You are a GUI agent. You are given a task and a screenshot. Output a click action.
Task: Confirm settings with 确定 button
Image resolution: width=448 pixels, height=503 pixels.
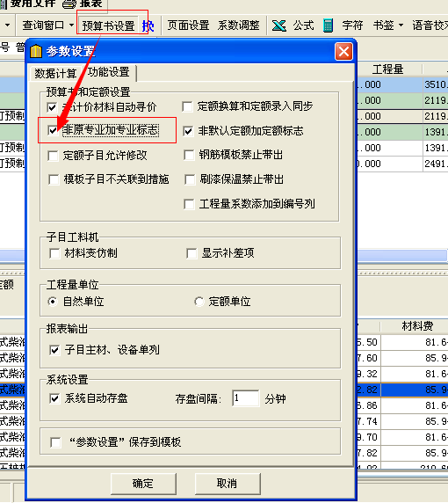click(x=143, y=484)
